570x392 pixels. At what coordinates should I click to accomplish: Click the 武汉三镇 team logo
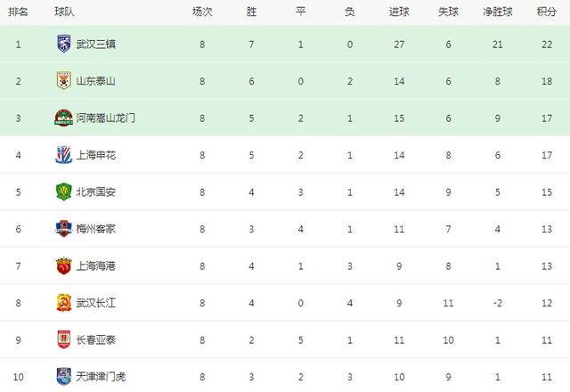point(64,44)
